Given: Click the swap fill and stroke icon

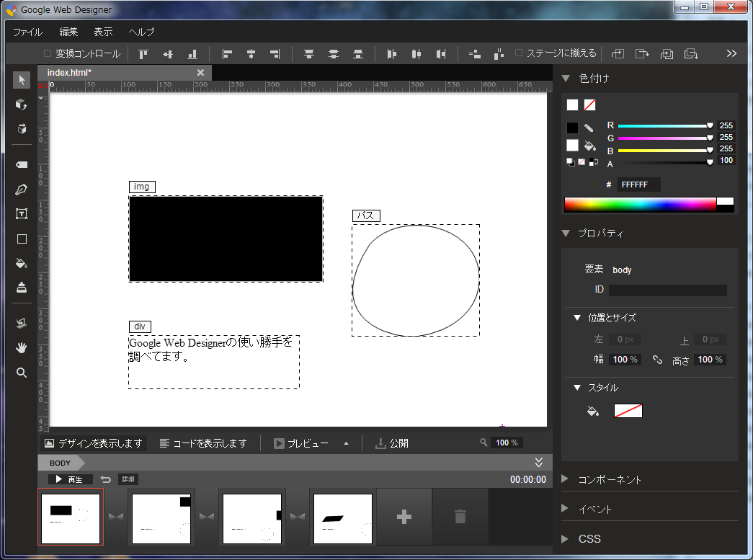Looking at the screenshot, I should pyautogui.click(x=594, y=162).
